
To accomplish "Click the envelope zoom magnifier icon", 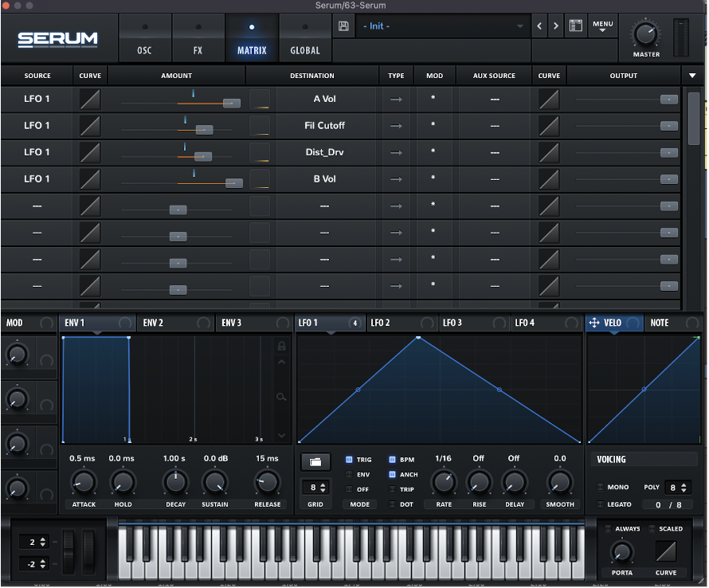I will [x=280, y=396].
